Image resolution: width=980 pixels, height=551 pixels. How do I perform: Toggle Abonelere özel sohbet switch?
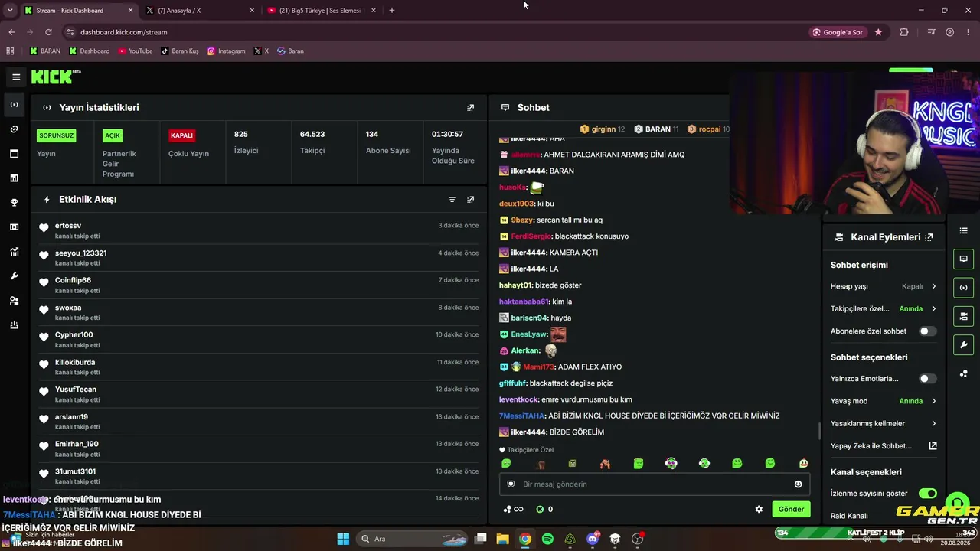tap(927, 331)
